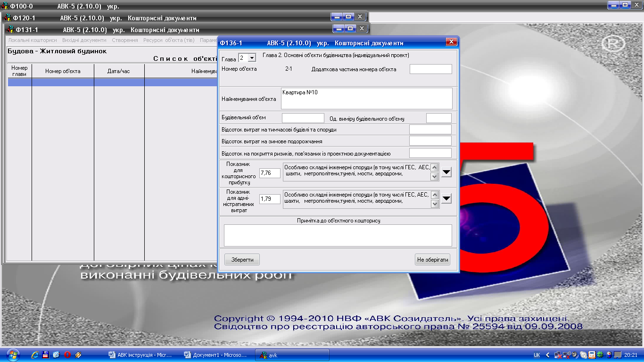
Task: Click the Номер глави column header
Action: tap(20, 71)
